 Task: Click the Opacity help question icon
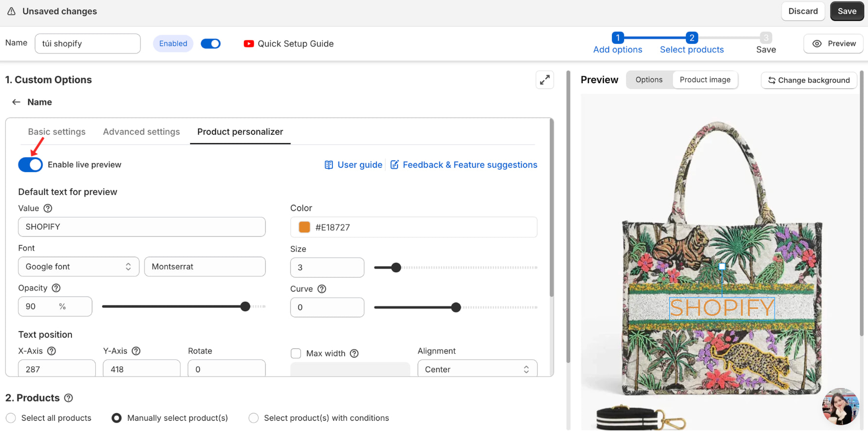pos(56,288)
